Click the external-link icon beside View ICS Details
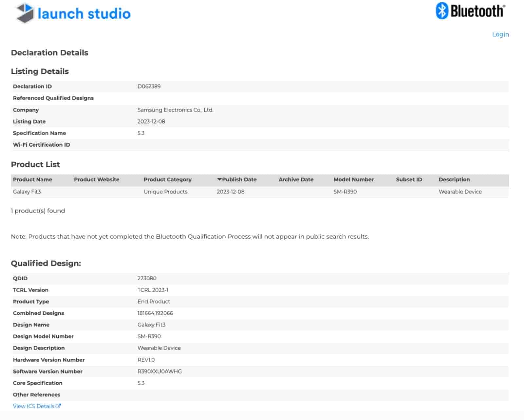This screenshot has width=524, height=420. click(x=58, y=406)
